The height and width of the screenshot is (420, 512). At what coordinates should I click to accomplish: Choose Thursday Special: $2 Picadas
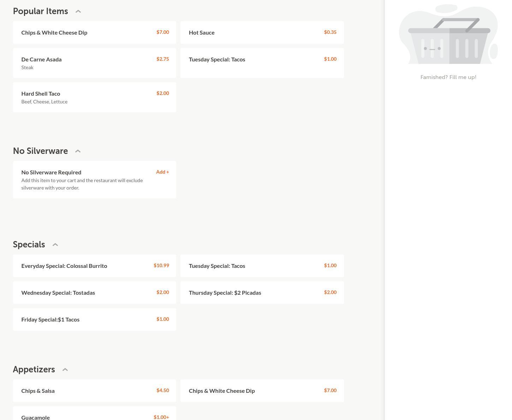point(262,293)
